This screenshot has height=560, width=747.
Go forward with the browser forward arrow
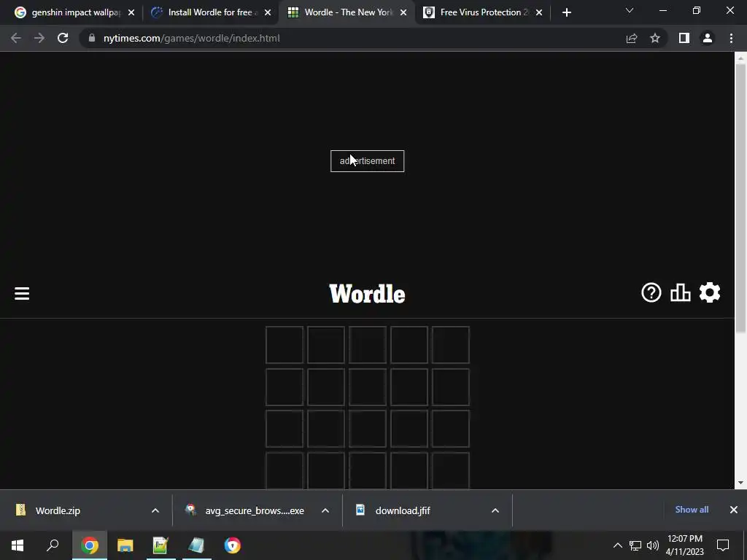click(x=39, y=38)
